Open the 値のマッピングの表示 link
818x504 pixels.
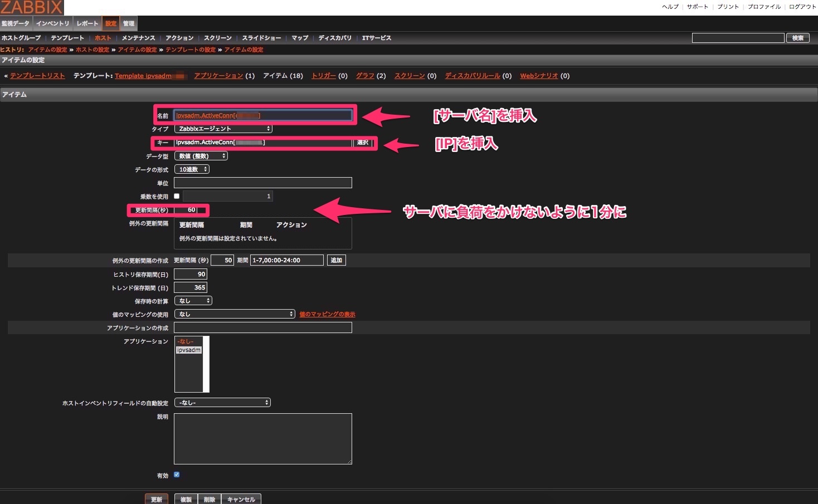(327, 314)
